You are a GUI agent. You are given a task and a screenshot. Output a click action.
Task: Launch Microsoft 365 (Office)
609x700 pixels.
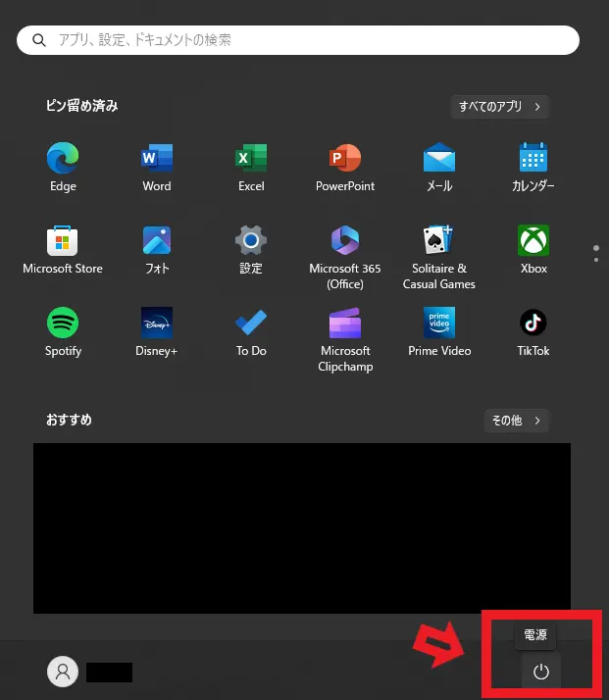(x=345, y=240)
